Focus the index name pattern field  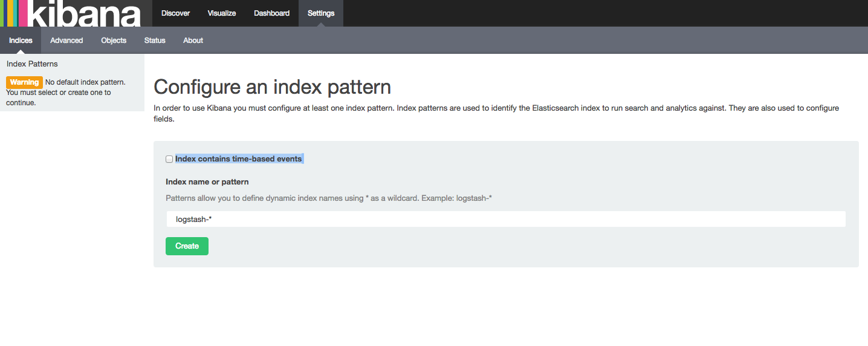505,219
